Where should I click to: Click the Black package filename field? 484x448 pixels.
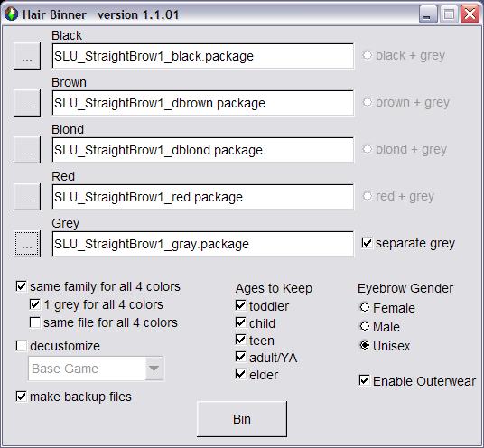pos(203,56)
